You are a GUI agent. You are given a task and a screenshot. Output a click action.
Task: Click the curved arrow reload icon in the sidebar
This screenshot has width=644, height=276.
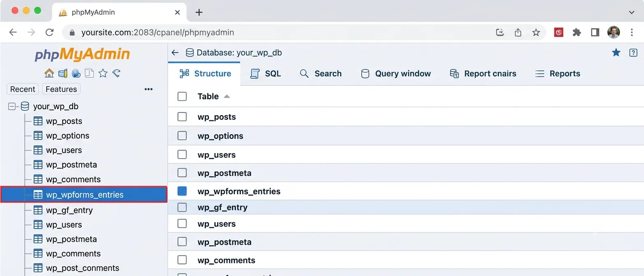click(116, 73)
